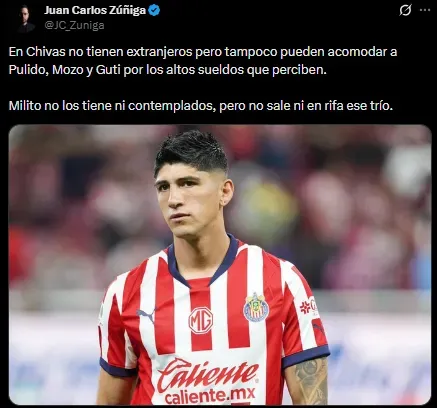Screen dimensions: 437x408
Task: Click the text line mentioning Pulido, Mozo y Guti
Action: coord(168,70)
